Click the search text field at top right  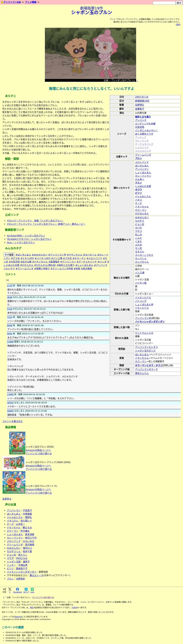(x=164, y=3)
